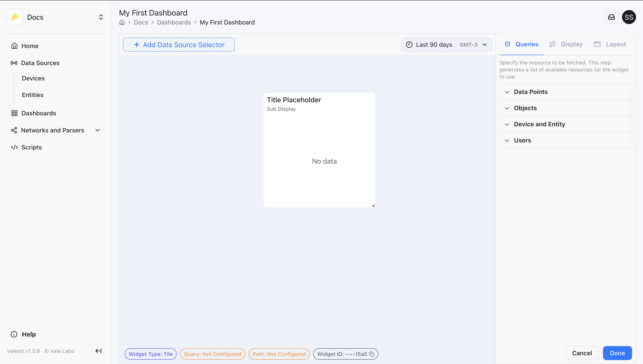Select Data Sources in the sidebar
This screenshot has width=643, height=364.
pyautogui.click(x=40, y=63)
